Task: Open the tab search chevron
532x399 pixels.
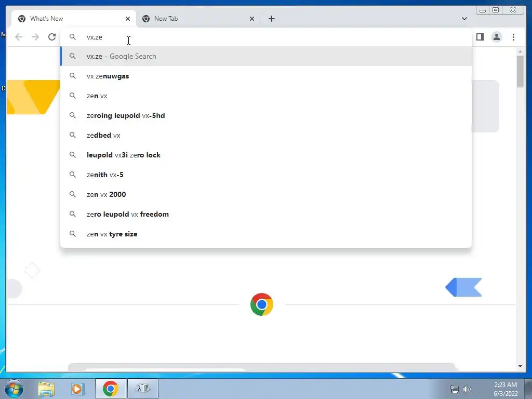Action: coord(464,19)
